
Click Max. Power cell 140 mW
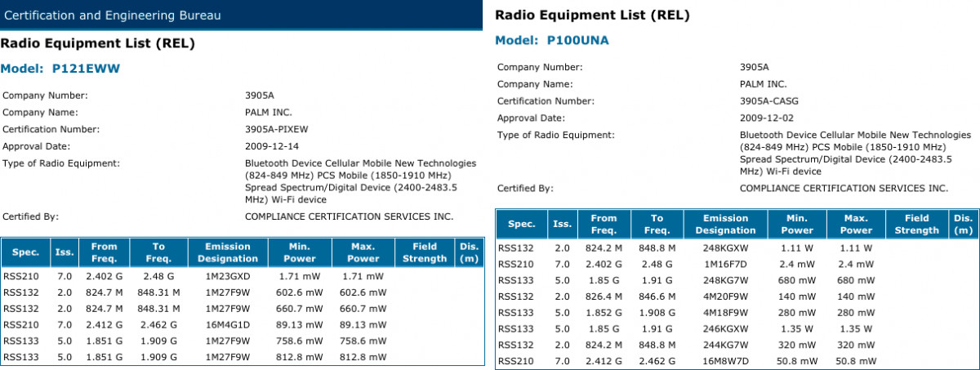pyautogui.click(x=855, y=296)
